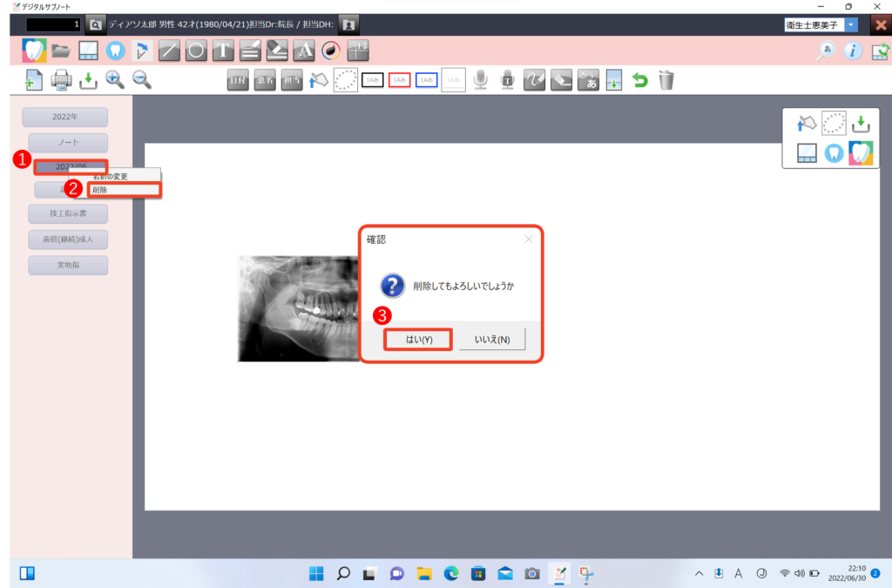Screen dimensions: 892x588
Task: Choose 削除 from the context menu
Action: click(x=125, y=189)
